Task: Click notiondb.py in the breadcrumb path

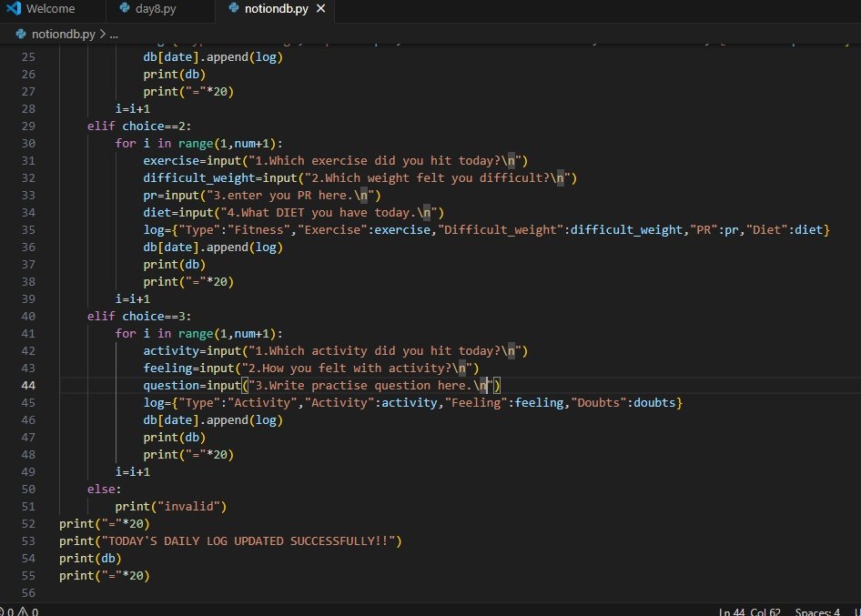Action: click(x=64, y=34)
